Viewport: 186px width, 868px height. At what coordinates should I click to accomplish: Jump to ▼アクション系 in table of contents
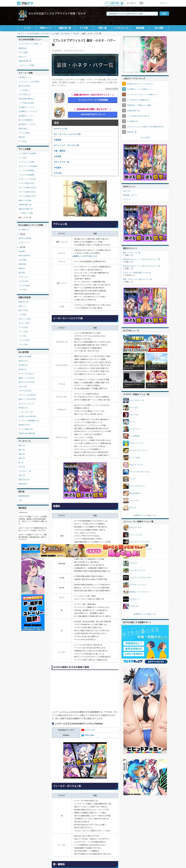(x=61, y=129)
